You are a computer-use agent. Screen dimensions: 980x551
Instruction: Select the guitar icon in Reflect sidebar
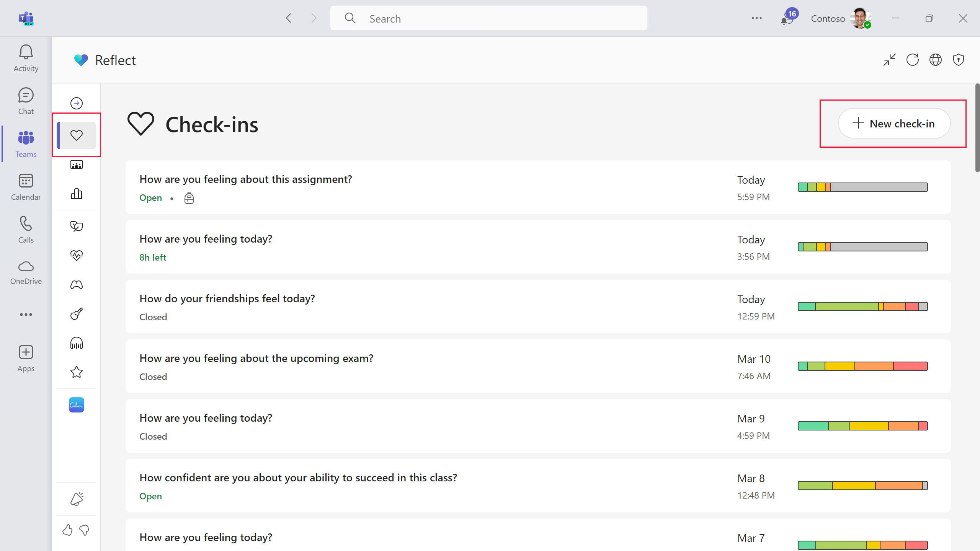(x=77, y=314)
